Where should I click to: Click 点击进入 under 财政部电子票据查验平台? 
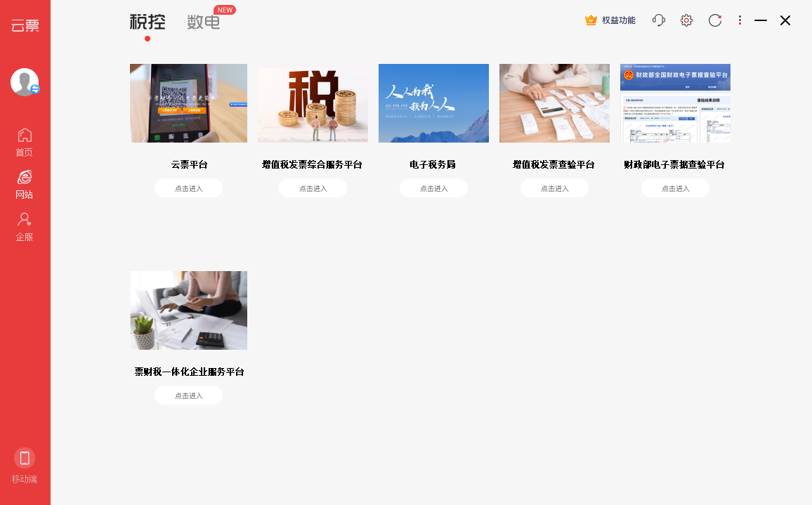pyautogui.click(x=675, y=188)
